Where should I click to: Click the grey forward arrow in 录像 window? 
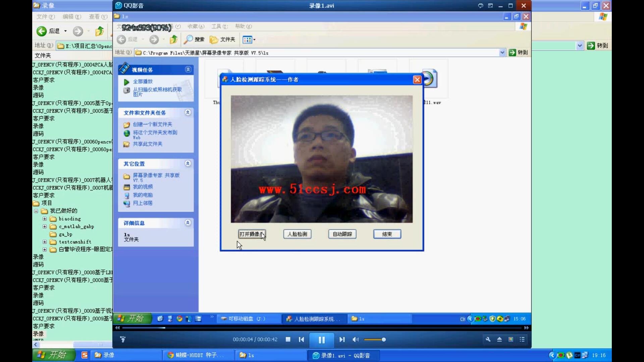tap(78, 31)
